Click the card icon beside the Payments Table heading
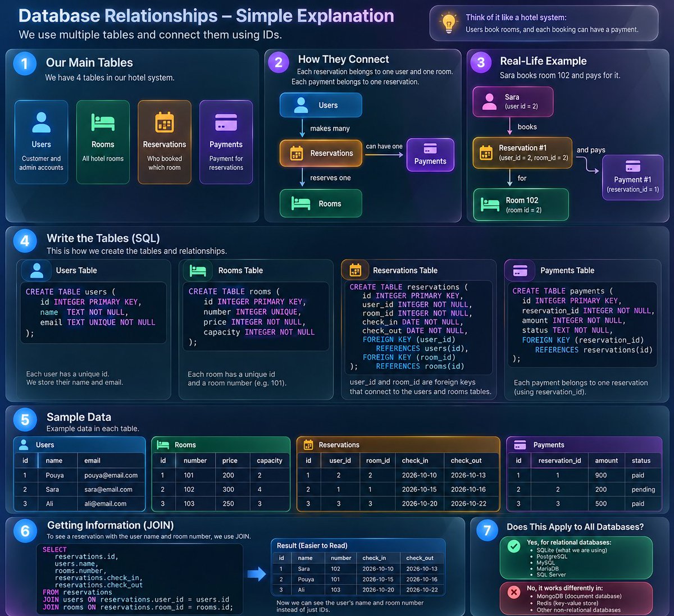Image resolution: width=674 pixels, height=616 pixels. pyautogui.click(x=520, y=271)
